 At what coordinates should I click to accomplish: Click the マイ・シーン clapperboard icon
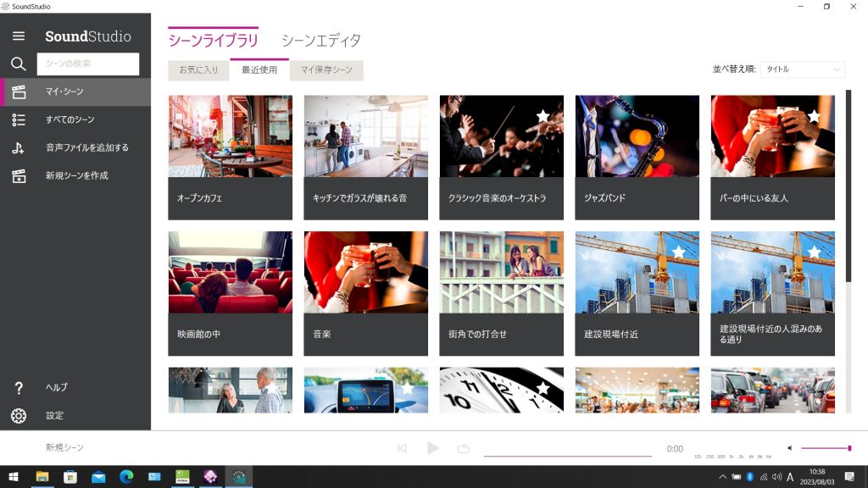19,91
